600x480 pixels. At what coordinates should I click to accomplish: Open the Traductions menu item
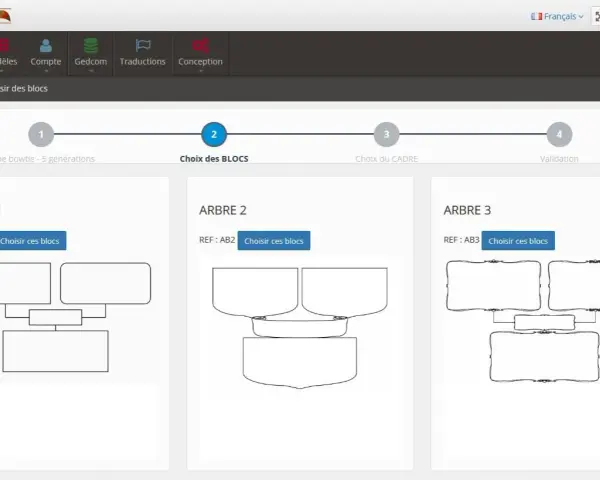coord(142,54)
